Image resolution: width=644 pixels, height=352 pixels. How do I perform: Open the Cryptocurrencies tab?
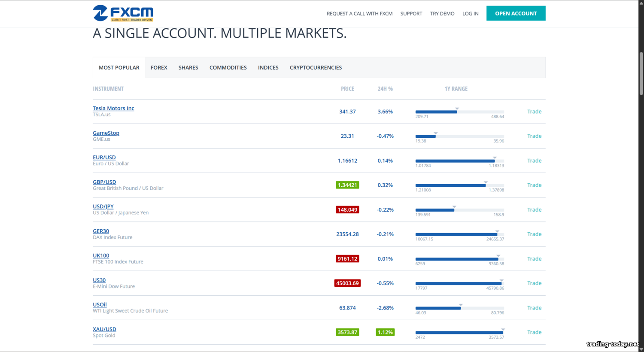316,67
